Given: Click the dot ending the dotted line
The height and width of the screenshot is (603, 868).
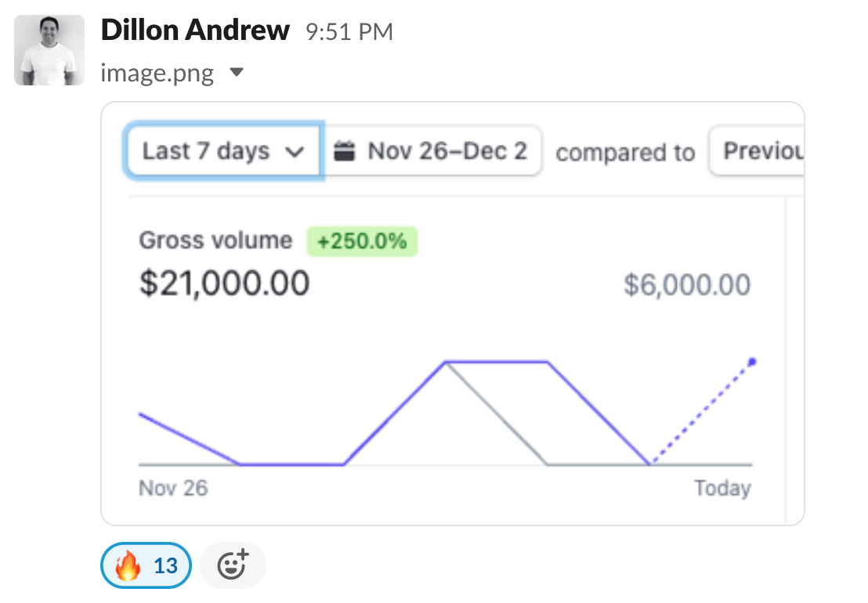Looking at the screenshot, I should tap(752, 362).
